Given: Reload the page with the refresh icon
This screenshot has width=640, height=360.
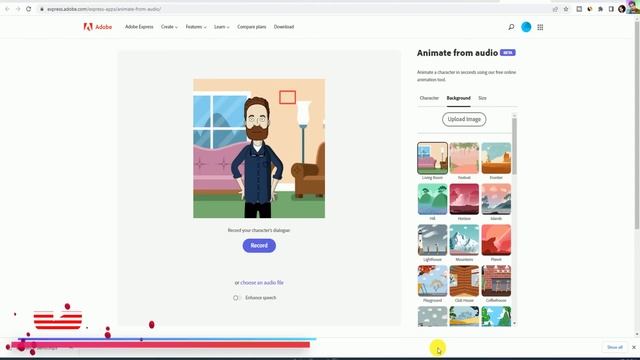Looking at the screenshot, I should coord(29,9).
